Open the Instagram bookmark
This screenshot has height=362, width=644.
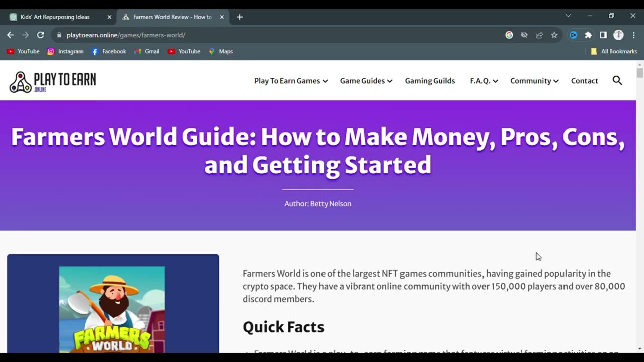click(65, 51)
